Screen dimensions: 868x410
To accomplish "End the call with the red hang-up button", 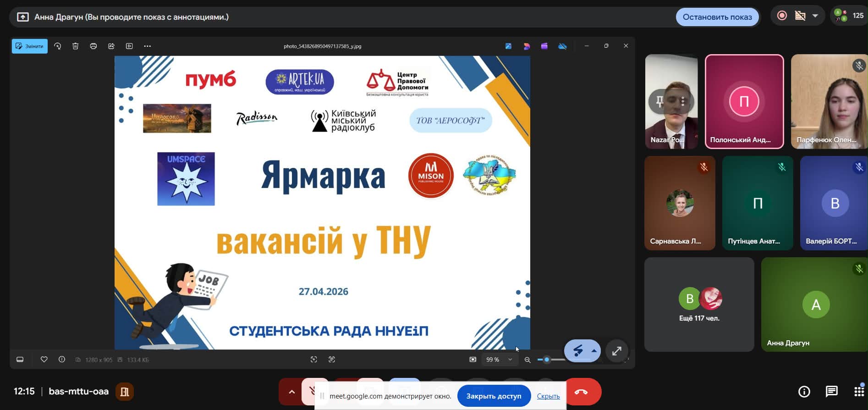I will pyautogui.click(x=581, y=392).
